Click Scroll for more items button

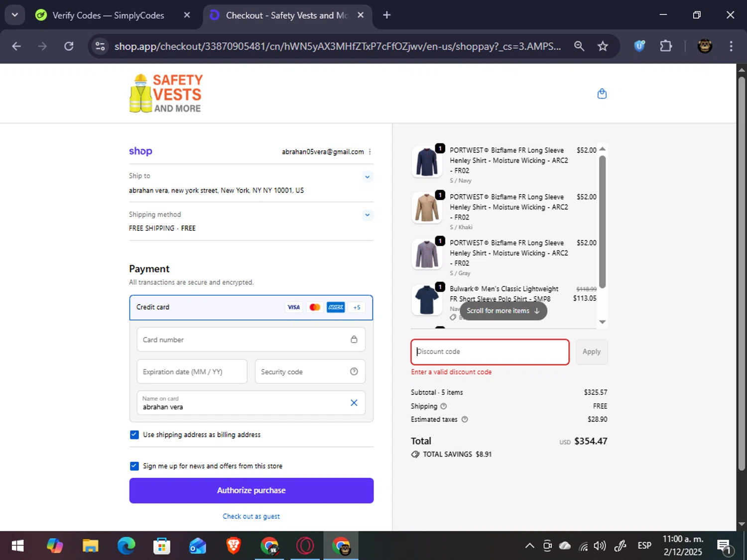503,311
